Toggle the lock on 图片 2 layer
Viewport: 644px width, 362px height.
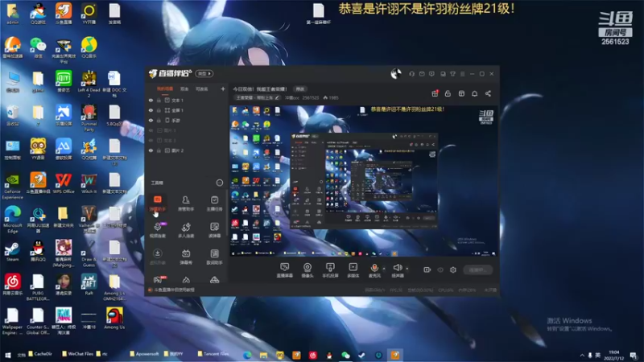point(159,150)
